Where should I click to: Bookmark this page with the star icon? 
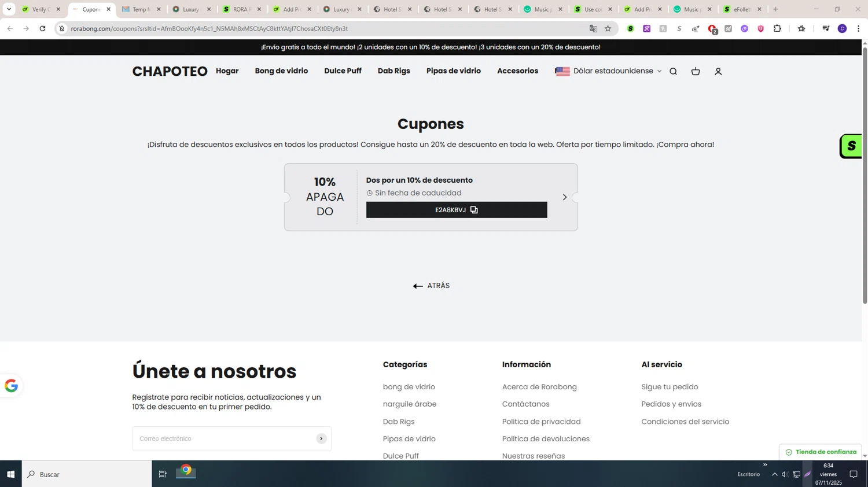[x=608, y=28]
